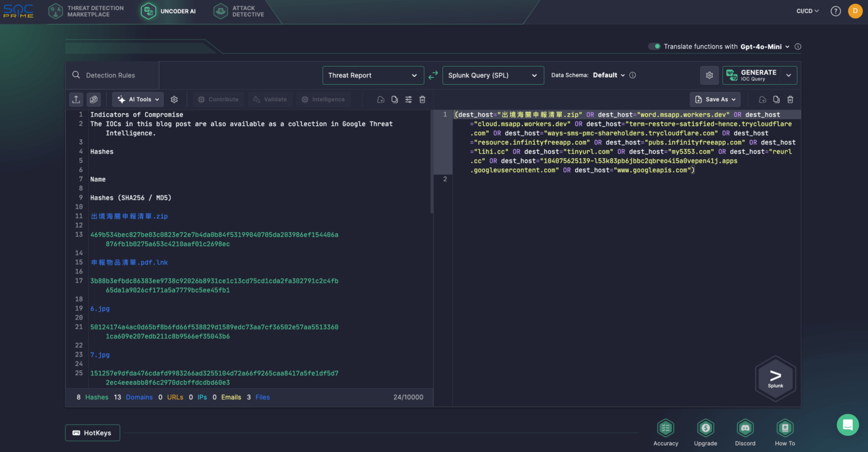The image size is (868, 452).
Task: Expand the Data Schema Default selector
Action: pos(609,75)
